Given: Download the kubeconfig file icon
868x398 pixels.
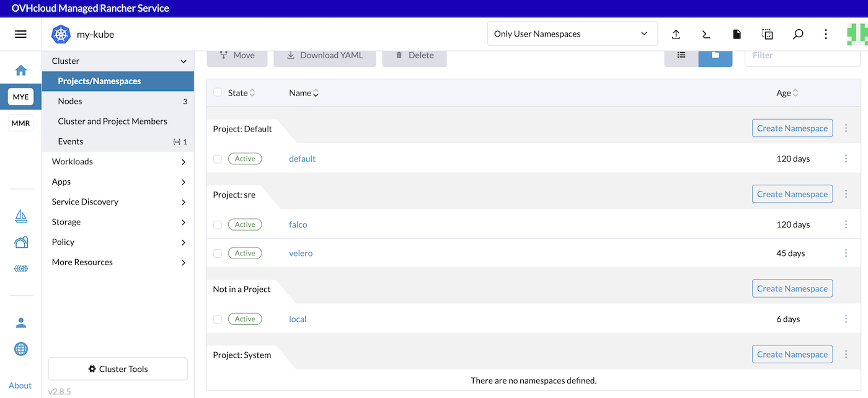Looking at the screenshot, I should [x=737, y=34].
